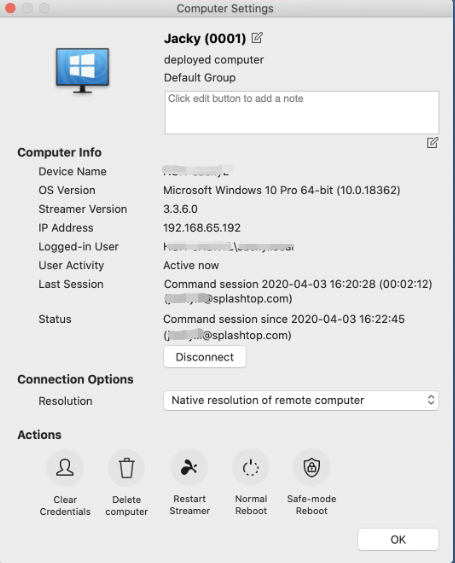Viewport: 455px width, 563px height.
Task: Click the Last Session command session text
Action: click(298, 284)
